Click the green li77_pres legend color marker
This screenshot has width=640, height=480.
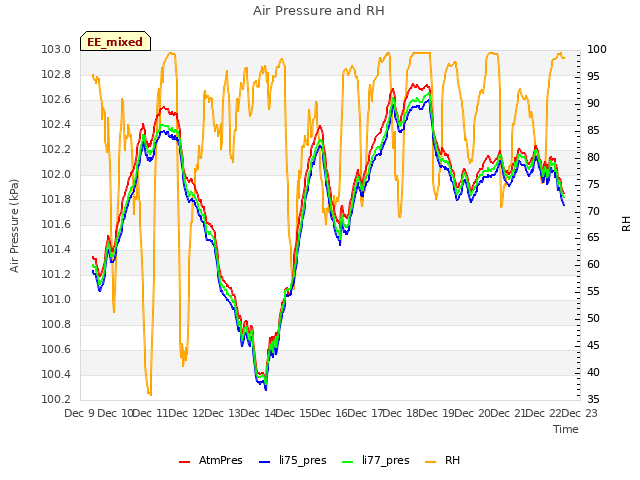(x=347, y=462)
